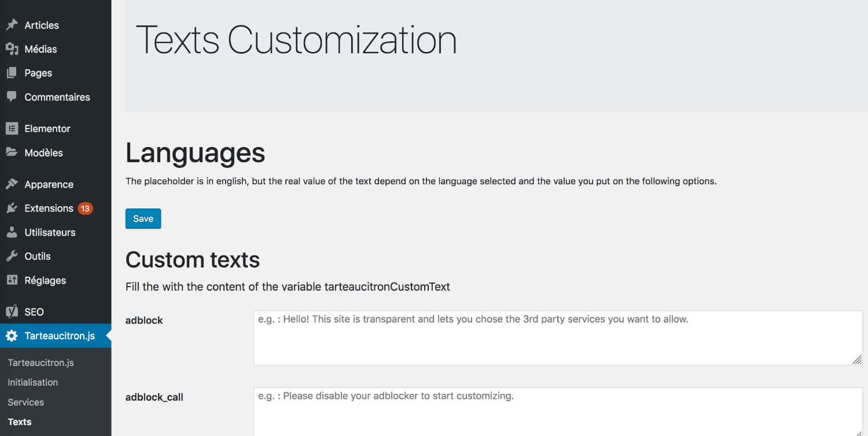Open pending Extensions updates badge
Image resolution: width=868 pixels, height=436 pixels.
86,208
